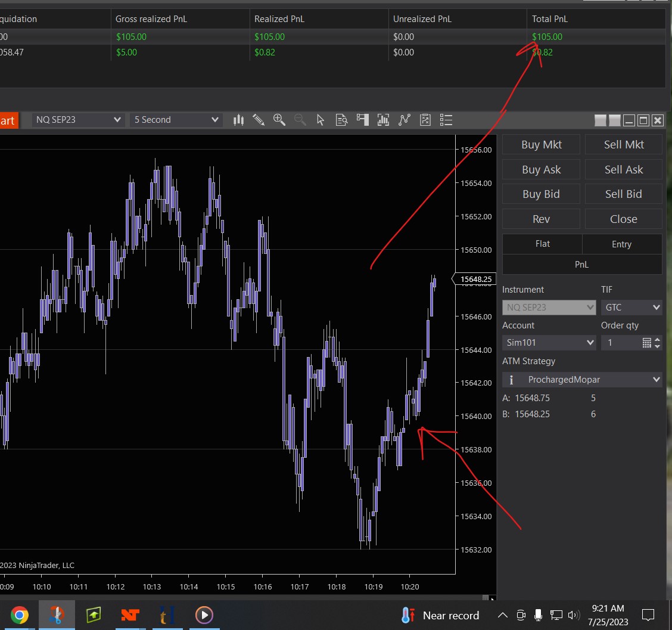Open the chart properties list icon

pos(446,120)
